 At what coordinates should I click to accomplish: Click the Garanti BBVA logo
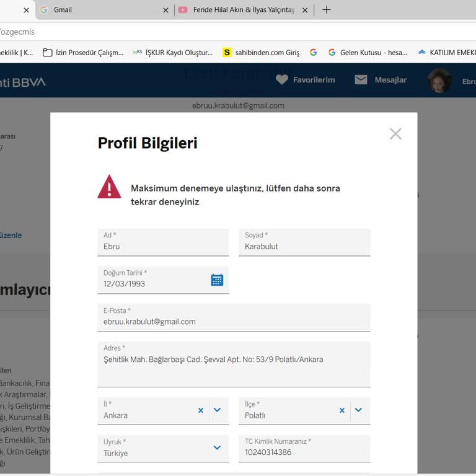coord(23,82)
